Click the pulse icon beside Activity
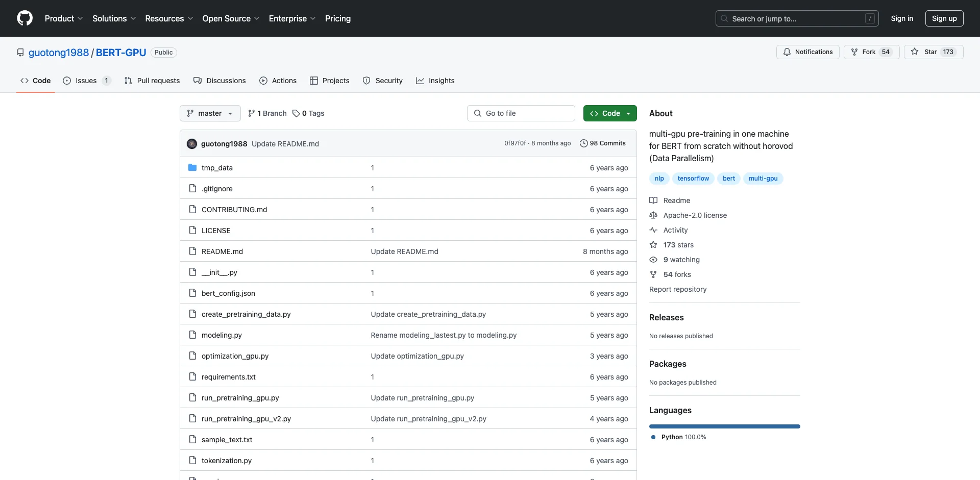The image size is (980, 480). 653,230
